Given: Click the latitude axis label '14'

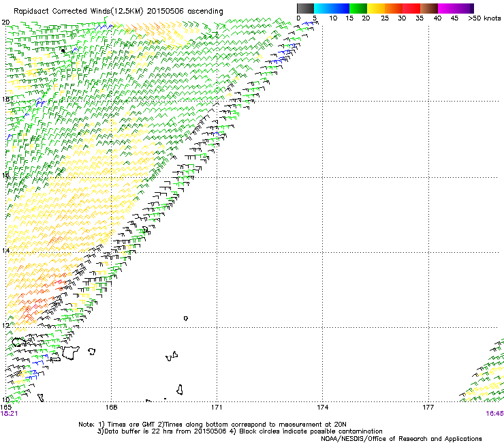Looking at the screenshot, I should click(x=5, y=250).
